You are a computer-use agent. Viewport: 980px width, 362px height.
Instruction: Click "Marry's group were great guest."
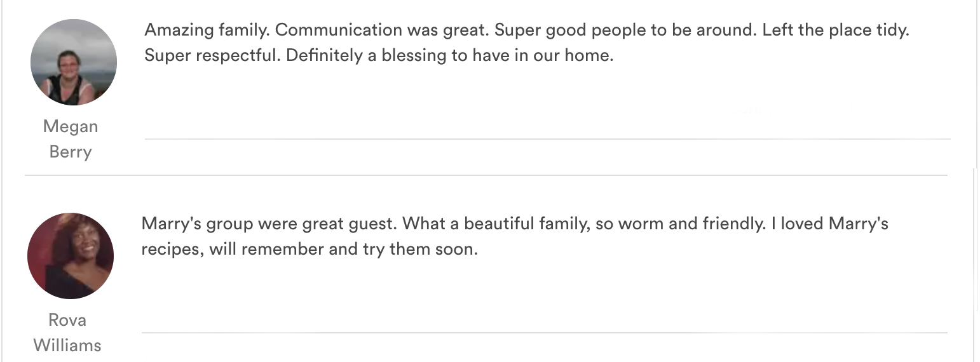point(269,224)
